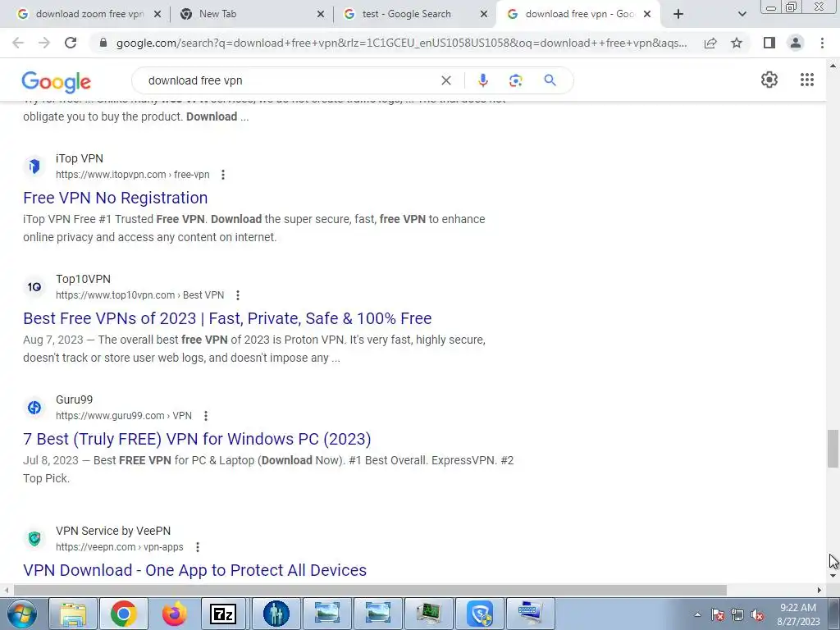Click the Top10VPN site favicon
Image resolution: width=840 pixels, height=630 pixels.
(x=34, y=286)
